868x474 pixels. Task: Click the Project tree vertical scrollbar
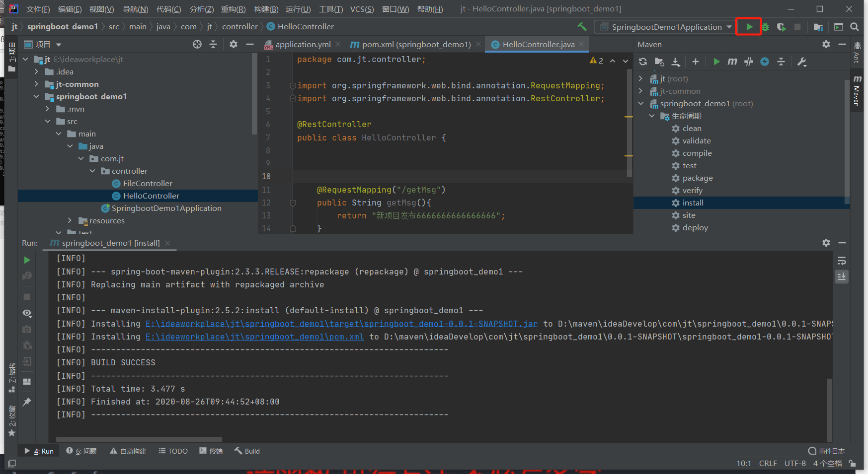[x=254, y=94]
